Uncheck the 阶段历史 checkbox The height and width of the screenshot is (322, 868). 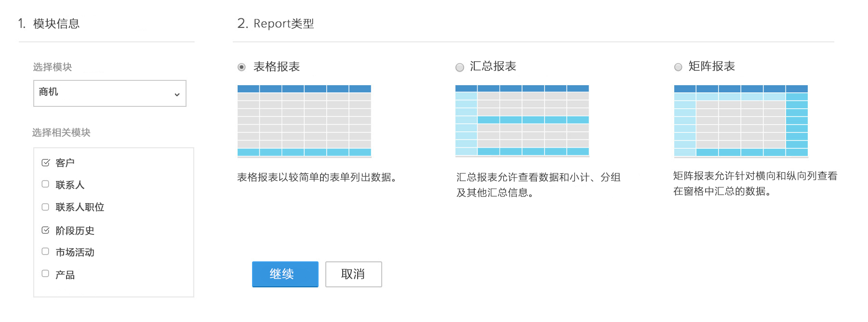[x=45, y=230]
